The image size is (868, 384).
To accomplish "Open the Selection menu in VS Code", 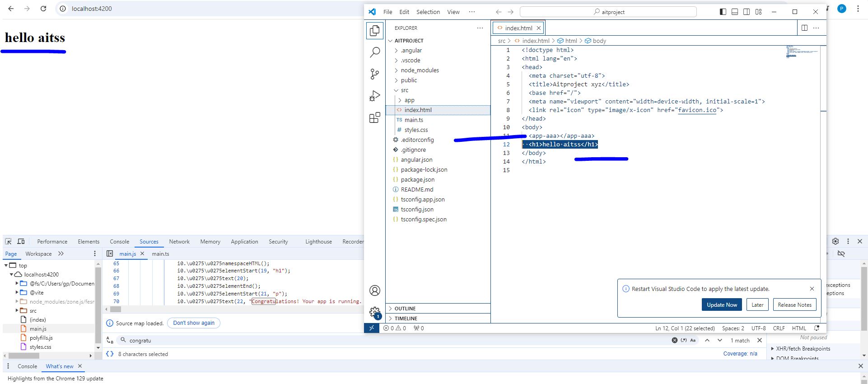I will (428, 12).
